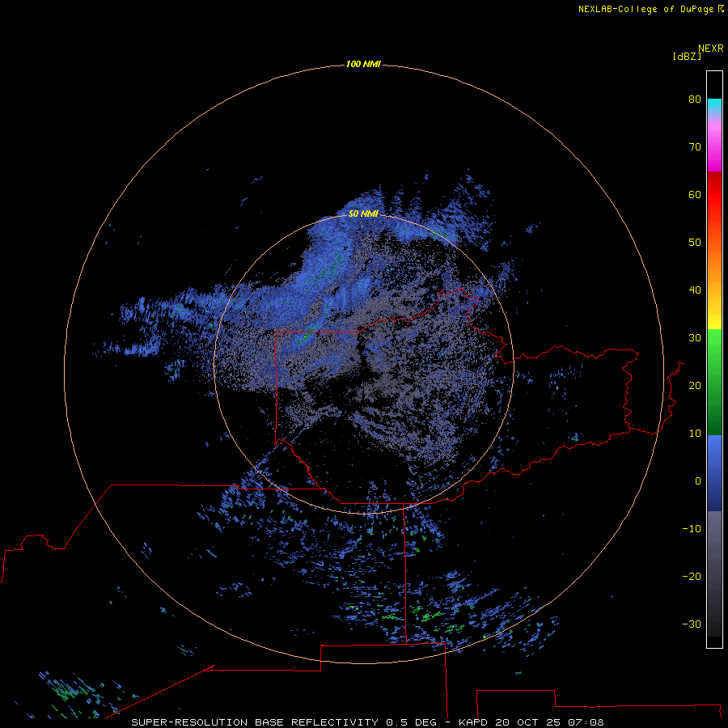Screen dimensions: 728x728
Task: Click the cyan band at top of the color bar
Action: (x=714, y=104)
